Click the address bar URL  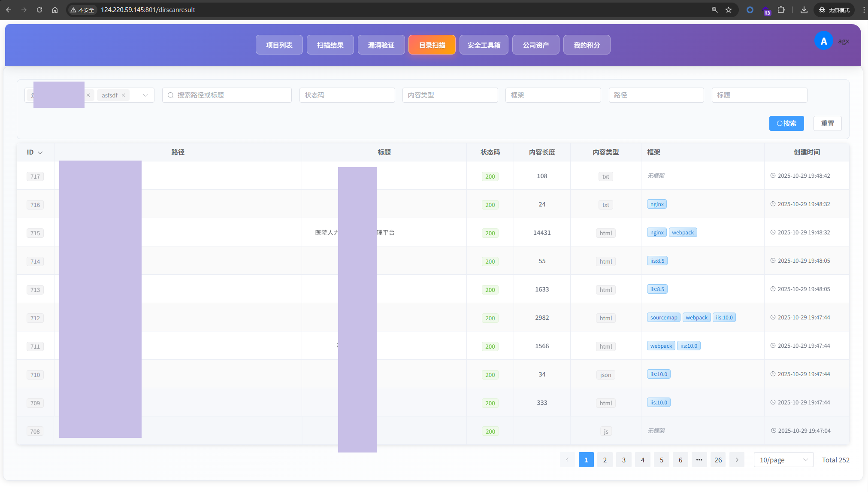pyautogui.click(x=148, y=10)
